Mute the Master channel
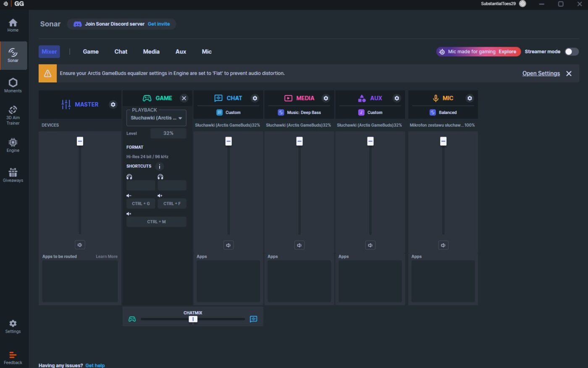Image resolution: width=588 pixels, height=368 pixels. pyautogui.click(x=80, y=245)
